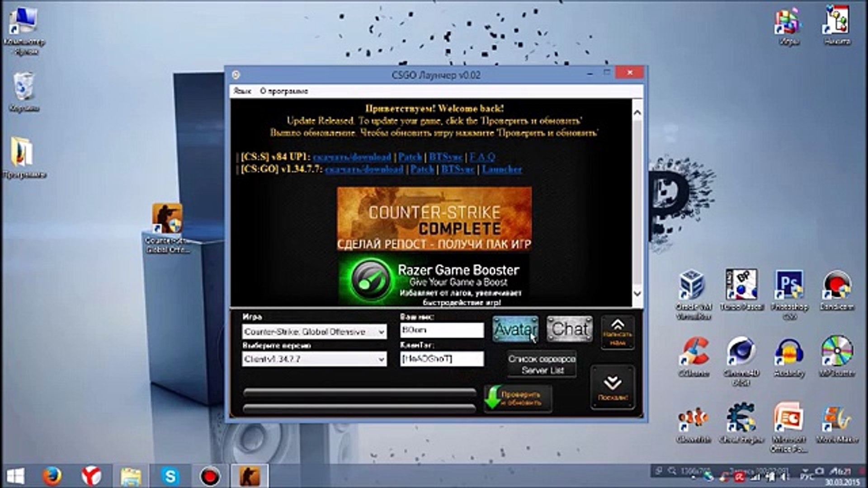Expand the game selection dropdown

click(381, 332)
